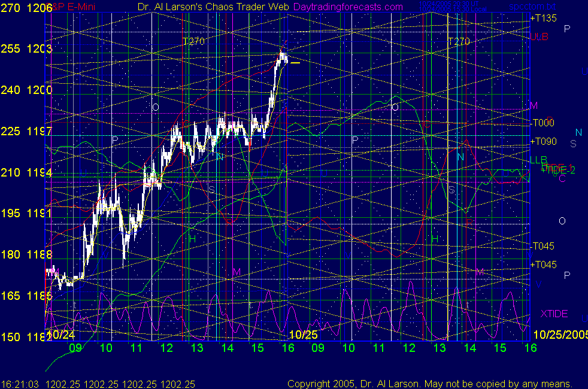Select the "+T135" level label
588x389 pixels.
(x=543, y=18)
